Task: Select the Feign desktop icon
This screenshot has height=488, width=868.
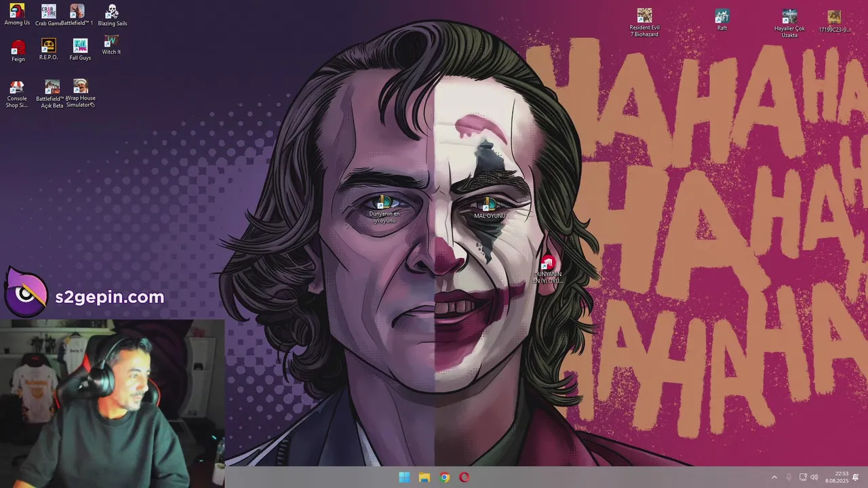Action: [x=18, y=51]
